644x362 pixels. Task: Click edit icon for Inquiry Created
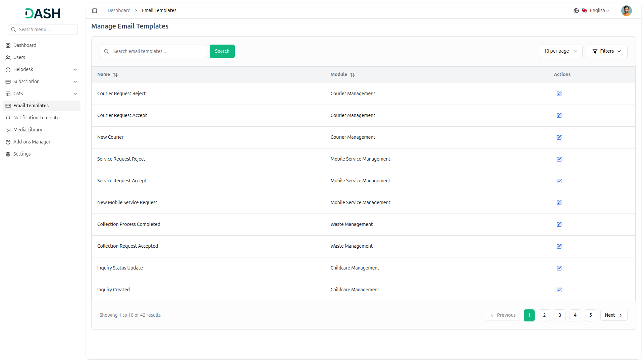[x=559, y=290]
